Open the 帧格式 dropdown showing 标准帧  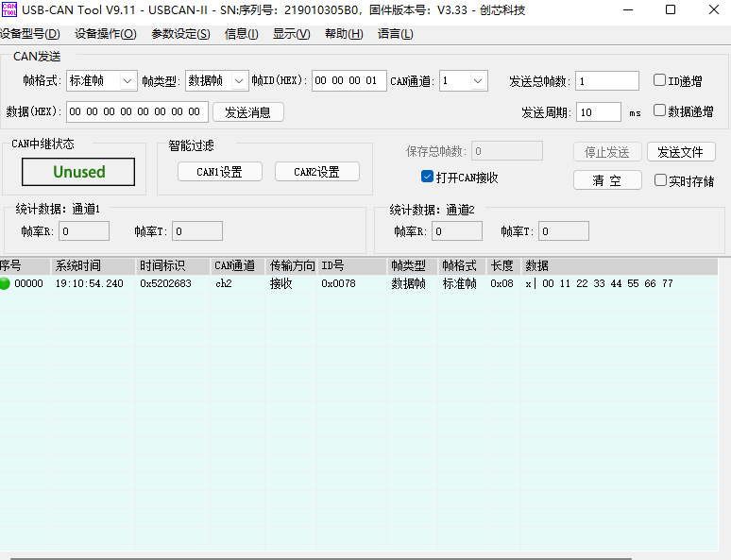(102, 81)
